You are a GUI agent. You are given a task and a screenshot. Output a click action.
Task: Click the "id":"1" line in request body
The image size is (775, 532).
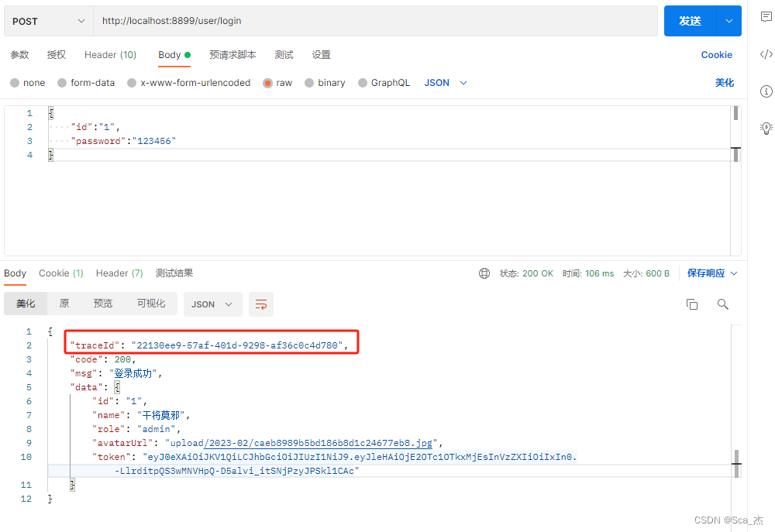pos(95,128)
